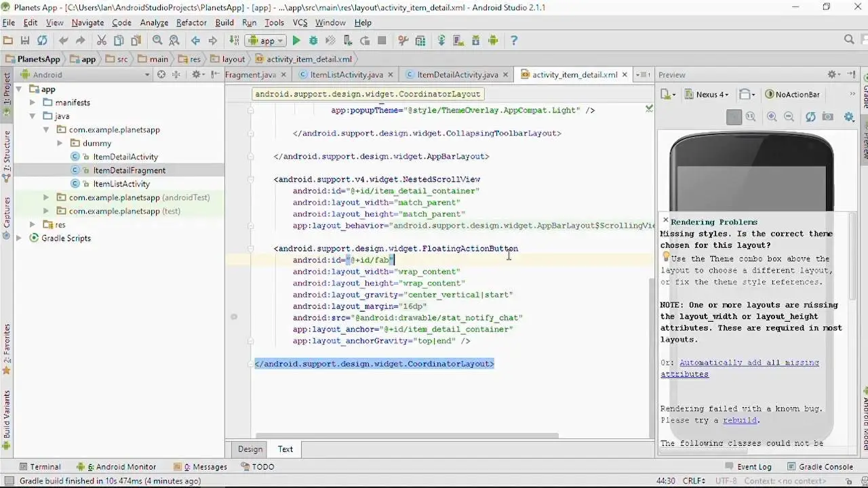Click the editor horizontal scrollbar

coord(406,436)
